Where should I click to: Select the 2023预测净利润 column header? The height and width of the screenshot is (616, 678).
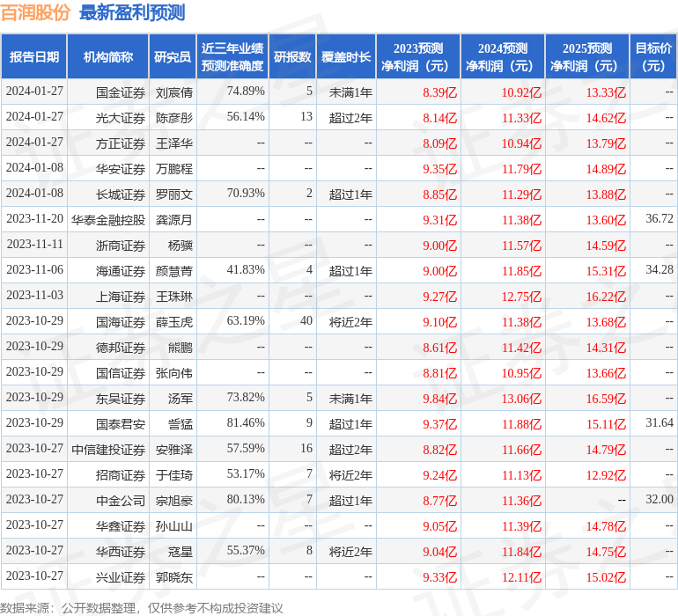(x=418, y=56)
